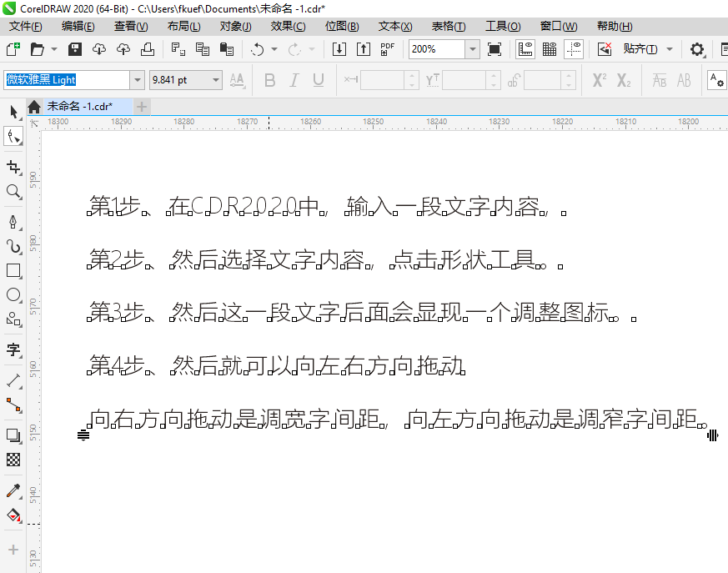Open the 效果(C) menu
This screenshot has width=728, height=573.
288,27
